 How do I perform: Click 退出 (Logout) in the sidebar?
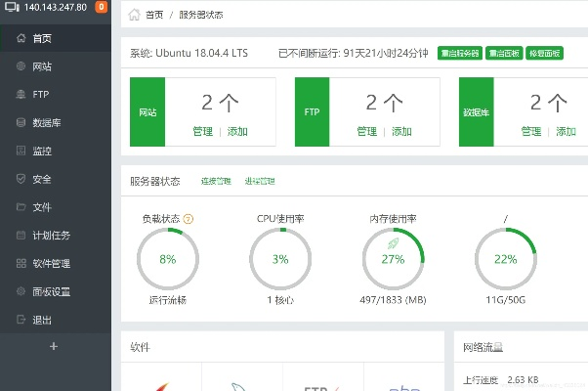tap(41, 320)
